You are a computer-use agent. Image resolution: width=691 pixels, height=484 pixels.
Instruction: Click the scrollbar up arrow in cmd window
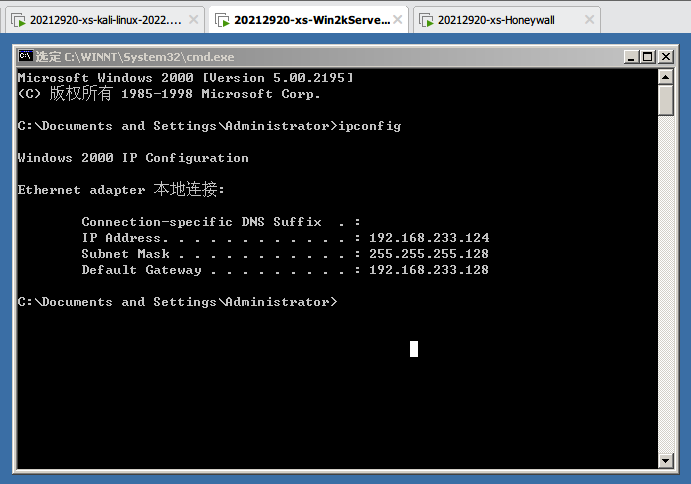click(665, 77)
